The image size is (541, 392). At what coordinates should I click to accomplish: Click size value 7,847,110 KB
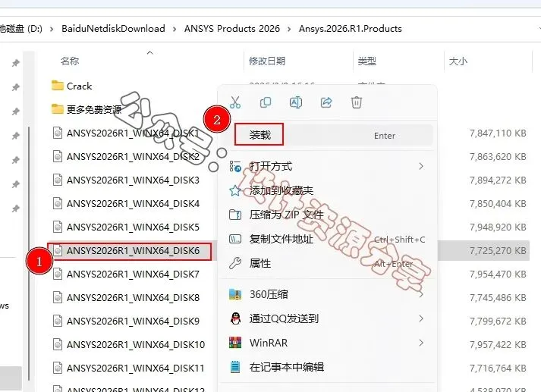point(498,133)
